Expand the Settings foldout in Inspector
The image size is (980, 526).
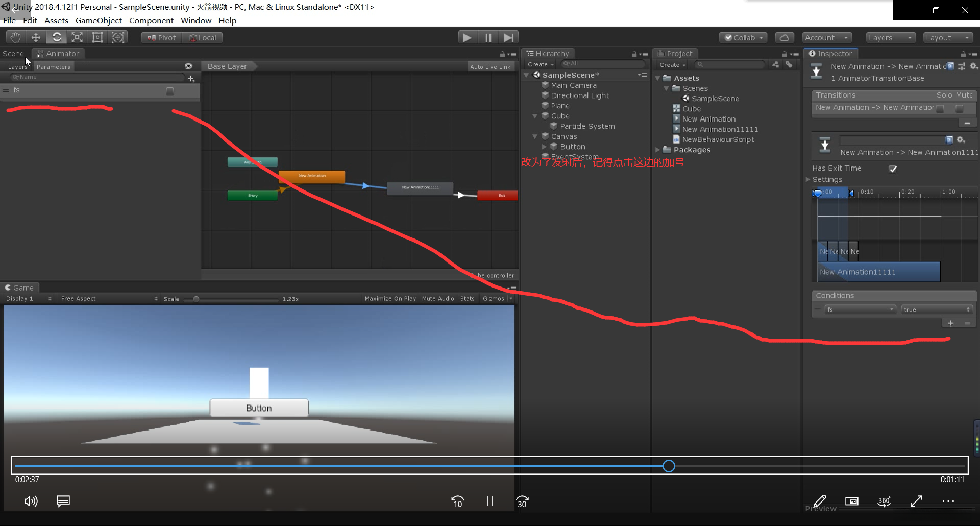click(808, 179)
